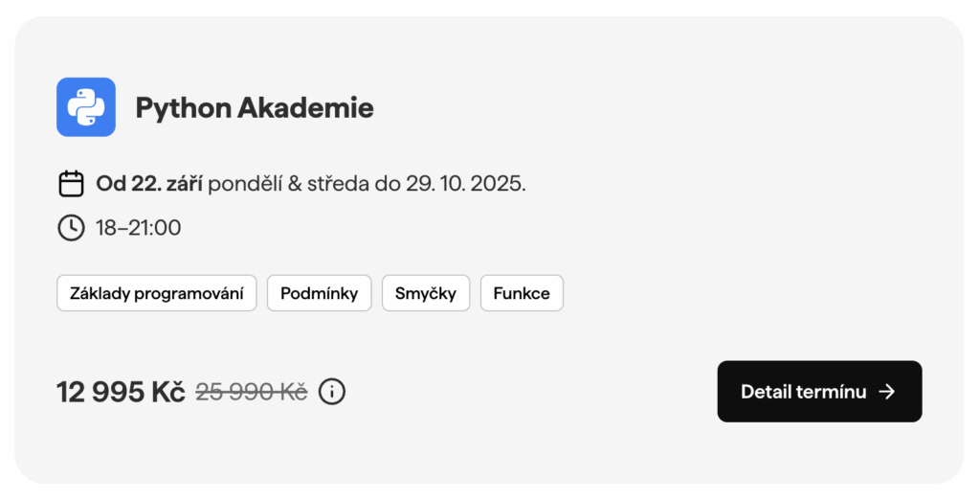The image size is (980, 501).
Task: Click the discounted price 12 995 Kč
Action: click(x=121, y=392)
